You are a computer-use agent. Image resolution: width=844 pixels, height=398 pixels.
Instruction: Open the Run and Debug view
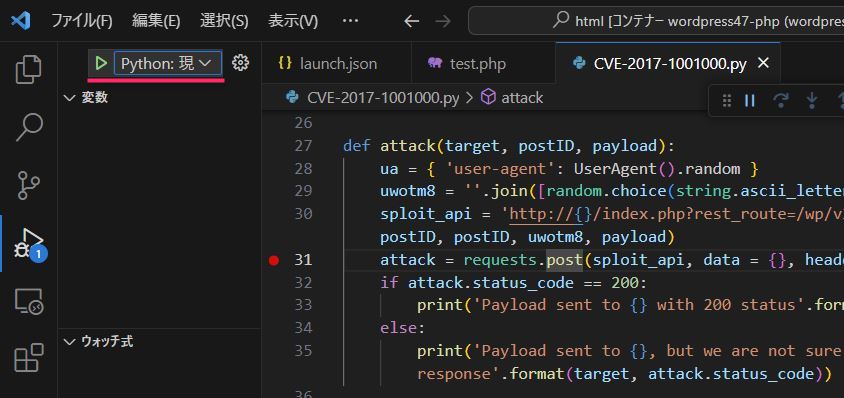click(29, 243)
